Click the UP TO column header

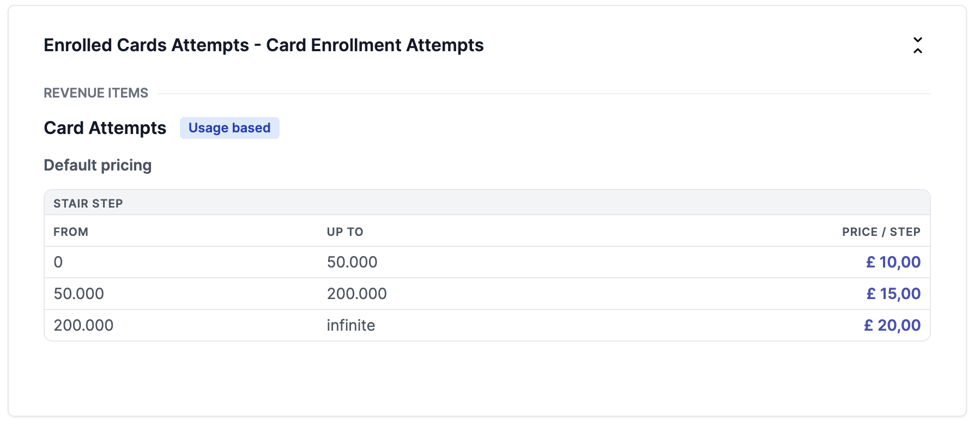[x=345, y=232]
